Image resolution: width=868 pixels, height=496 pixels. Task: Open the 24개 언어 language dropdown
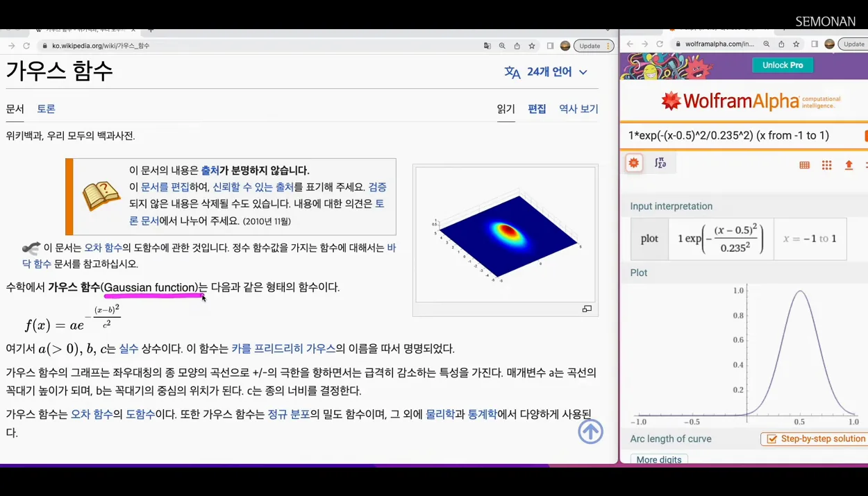(558, 72)
